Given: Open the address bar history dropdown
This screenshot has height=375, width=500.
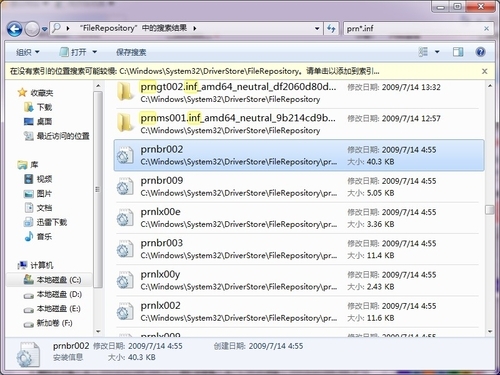Looking at the screenshot, I should [x=317, y=29].
